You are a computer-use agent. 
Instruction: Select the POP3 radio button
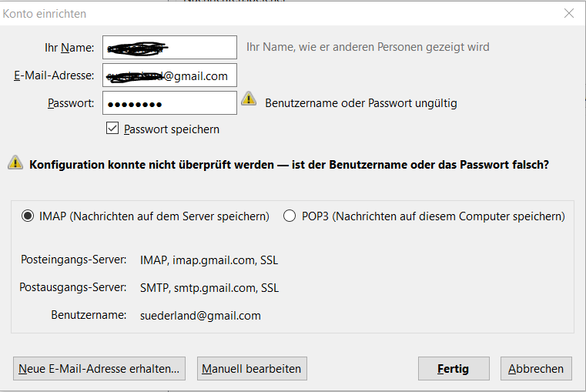coord(290,216)
